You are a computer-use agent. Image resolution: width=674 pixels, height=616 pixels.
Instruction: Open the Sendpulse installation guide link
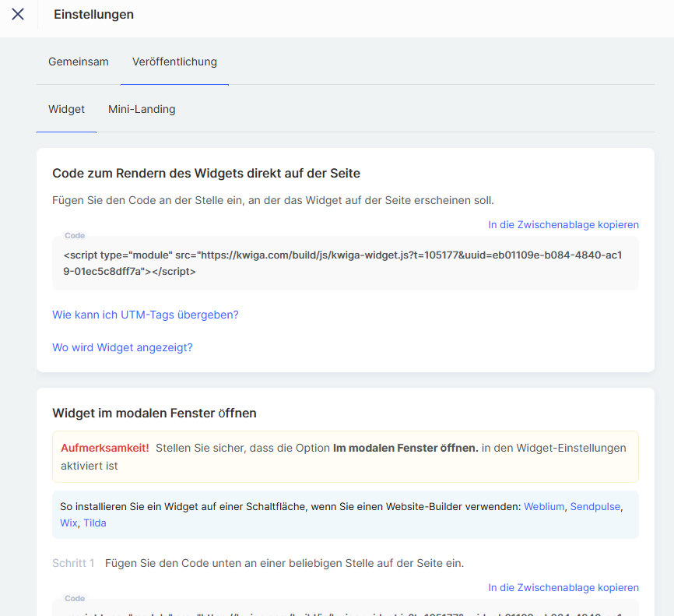pyautogui.click(x=595, y=506)
